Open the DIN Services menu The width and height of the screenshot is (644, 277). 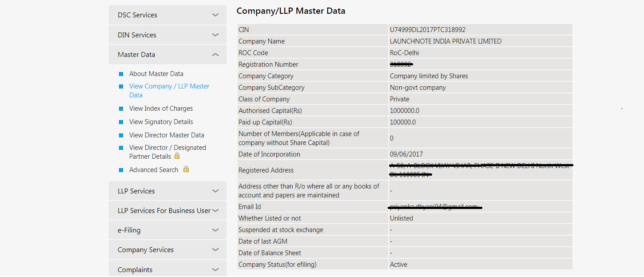[167, 35]
